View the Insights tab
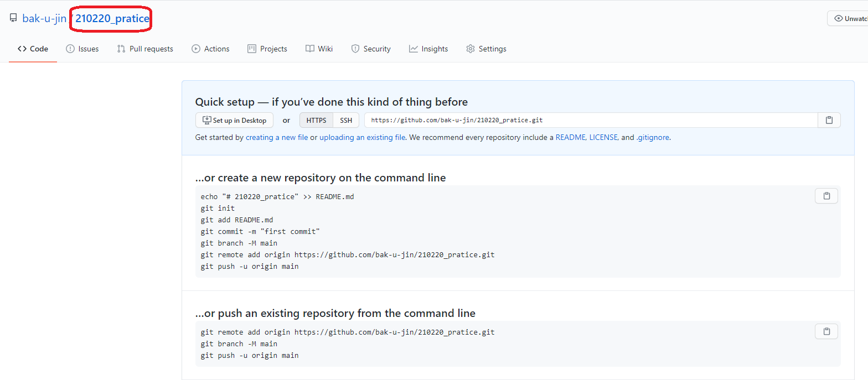This screenshot has width=868, height=380. 428,49
